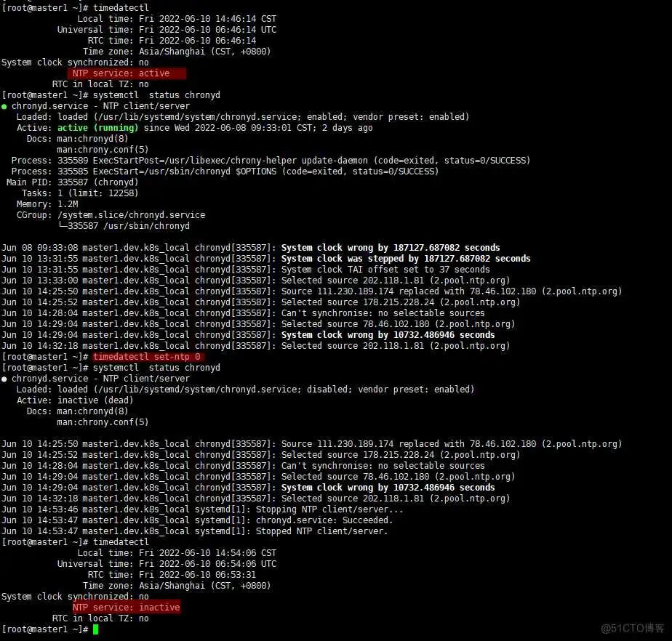Click the highlighted 'NTP service: inactive' line
The image size is (672, 641).
126,608
